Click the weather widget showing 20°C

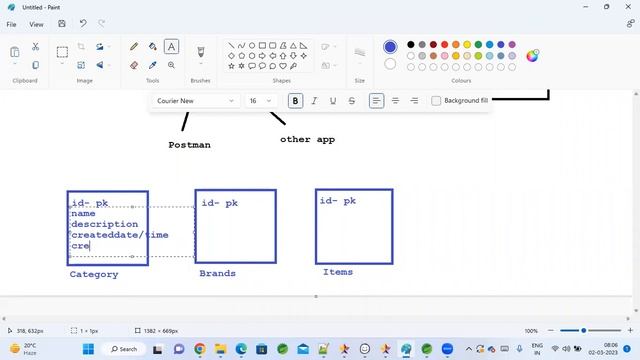[24, 349]
